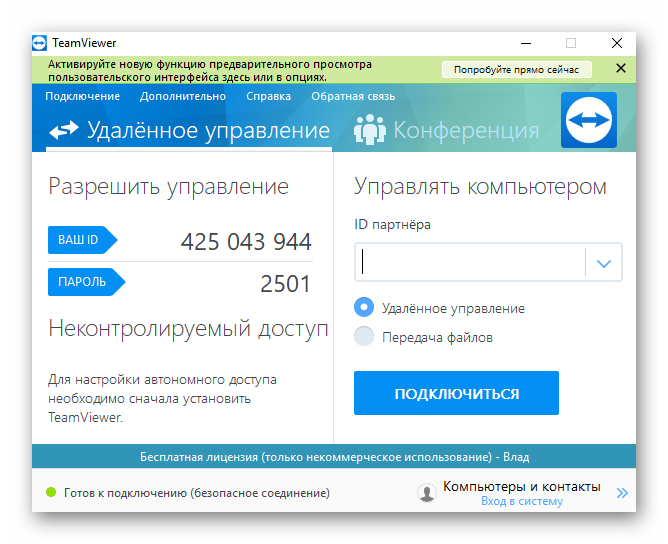Open the ID партнёра dropdown list
The image size is (668, 544).
603,263
